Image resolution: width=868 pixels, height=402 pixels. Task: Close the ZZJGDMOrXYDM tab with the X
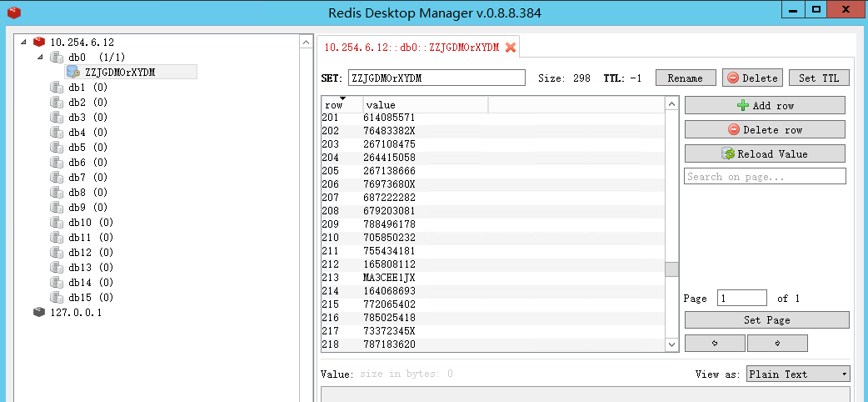(511, 48)
